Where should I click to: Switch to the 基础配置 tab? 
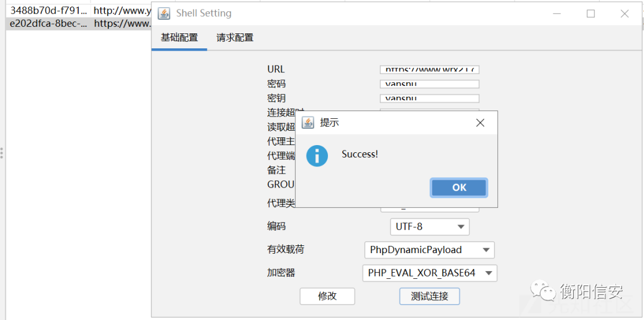point(179,38)
